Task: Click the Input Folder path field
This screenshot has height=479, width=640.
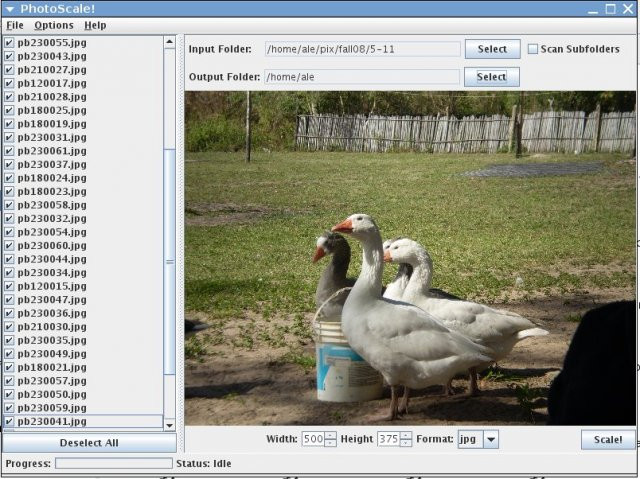Action: pos(362,49)
